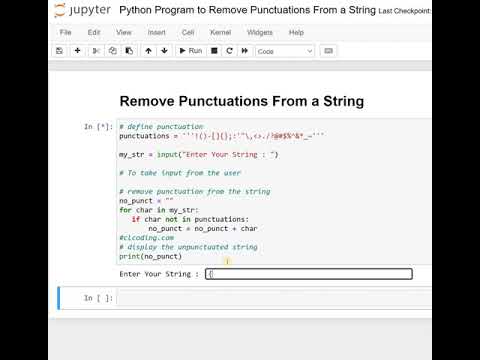Screen dimensions: 480x360
Task: Click the '# define punctuation' comment
Action: (x=161, y=127)
